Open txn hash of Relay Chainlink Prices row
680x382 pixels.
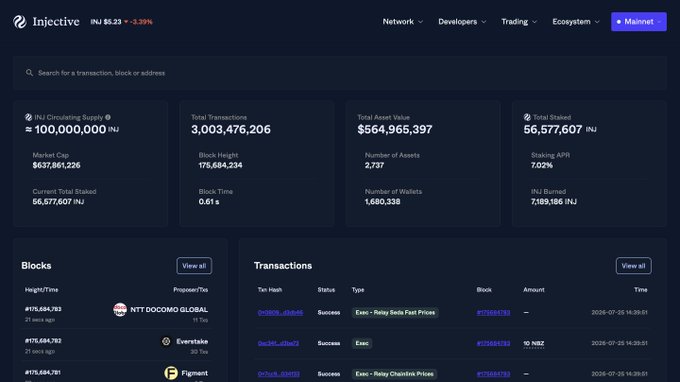coord(278,374)
